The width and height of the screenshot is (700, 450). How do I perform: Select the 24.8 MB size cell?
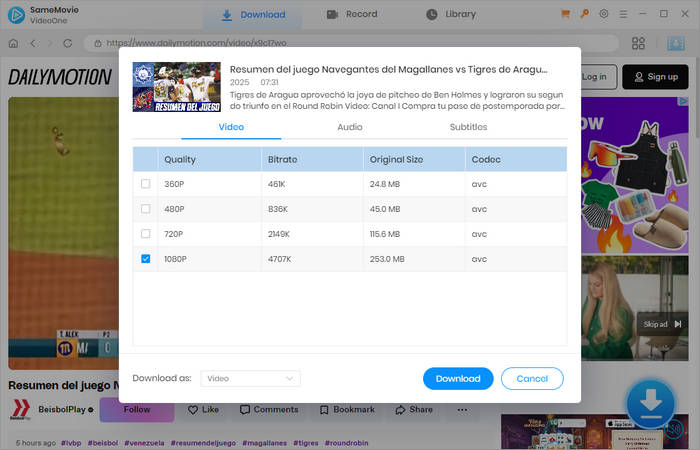(414, 184)
